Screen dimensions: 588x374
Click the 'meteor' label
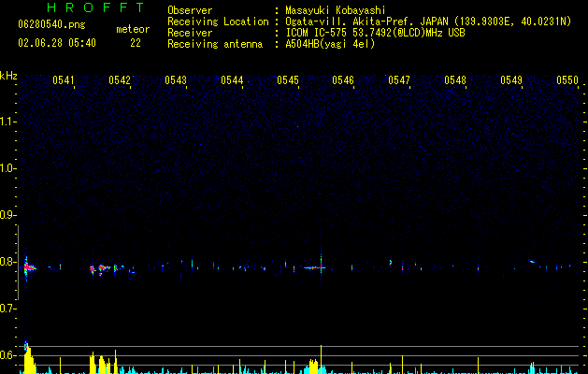[x=133, y=29]
